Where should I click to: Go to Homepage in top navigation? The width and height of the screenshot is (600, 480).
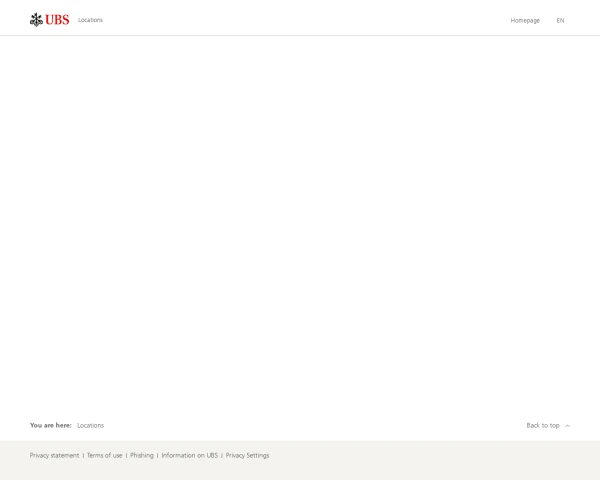coord(525,21)
